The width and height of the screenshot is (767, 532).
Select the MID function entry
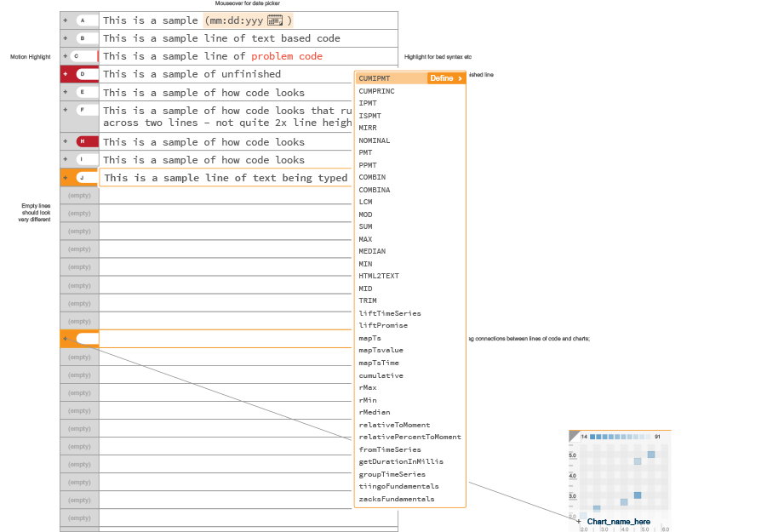click(365, 289)
